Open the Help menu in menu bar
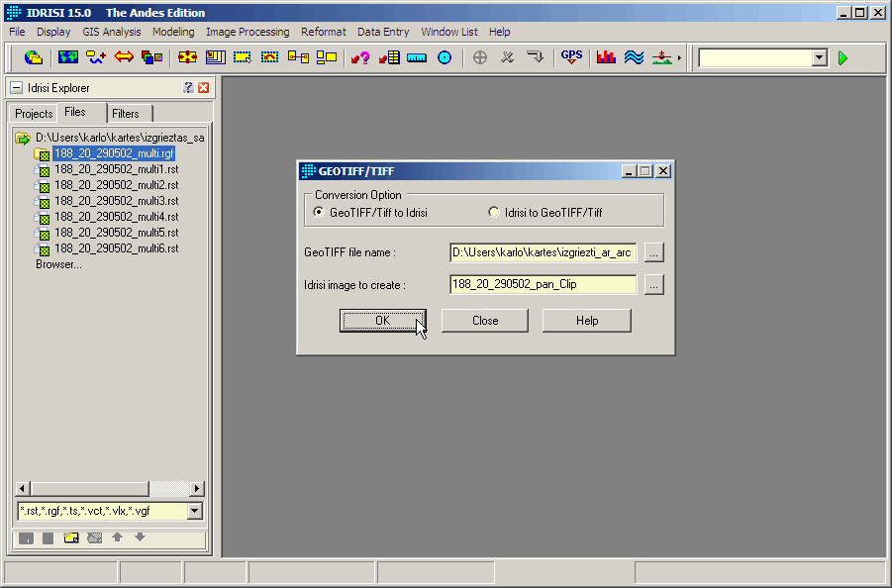Screen dimensions: 892x588 coord(500,32)
